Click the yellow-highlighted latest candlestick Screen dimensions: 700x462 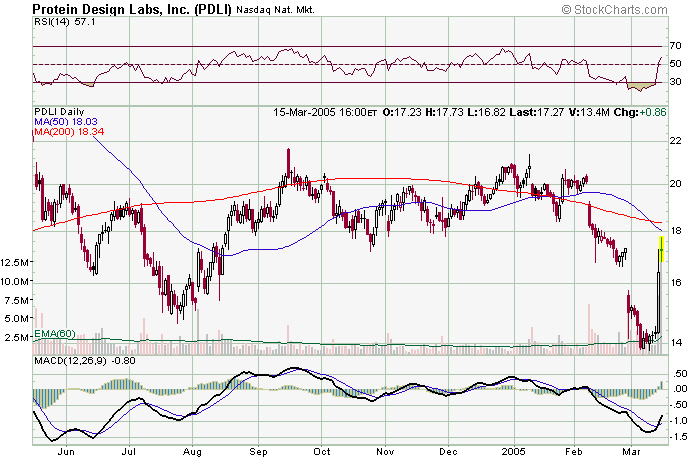pos(662,249)
